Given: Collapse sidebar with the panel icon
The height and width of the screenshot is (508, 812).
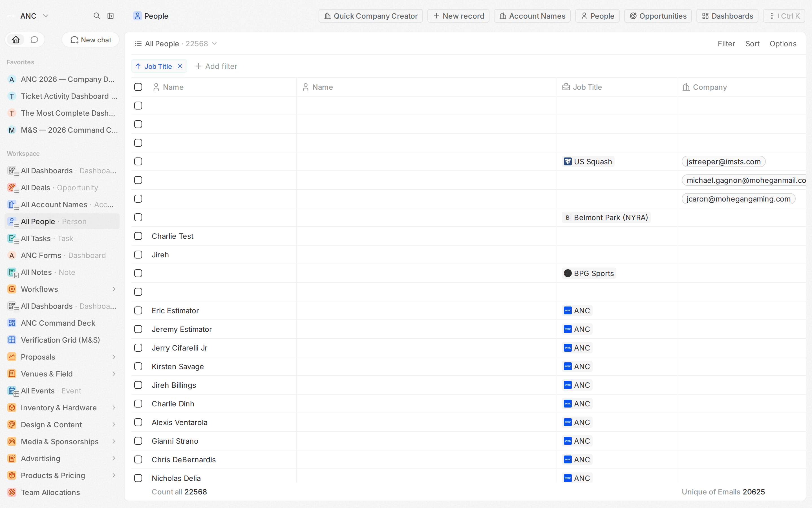Looking at the screenshot, I should (x=111, y=16).
